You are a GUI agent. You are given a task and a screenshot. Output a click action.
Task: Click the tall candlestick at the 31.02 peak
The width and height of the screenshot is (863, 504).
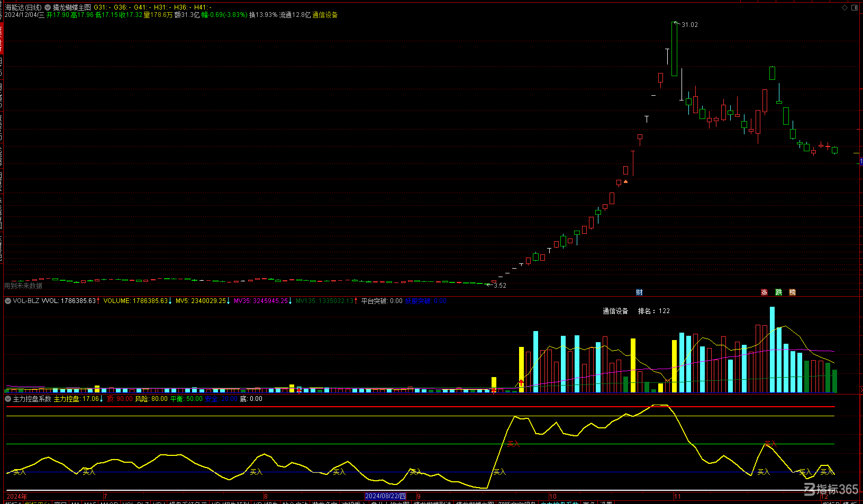(674, 49)
